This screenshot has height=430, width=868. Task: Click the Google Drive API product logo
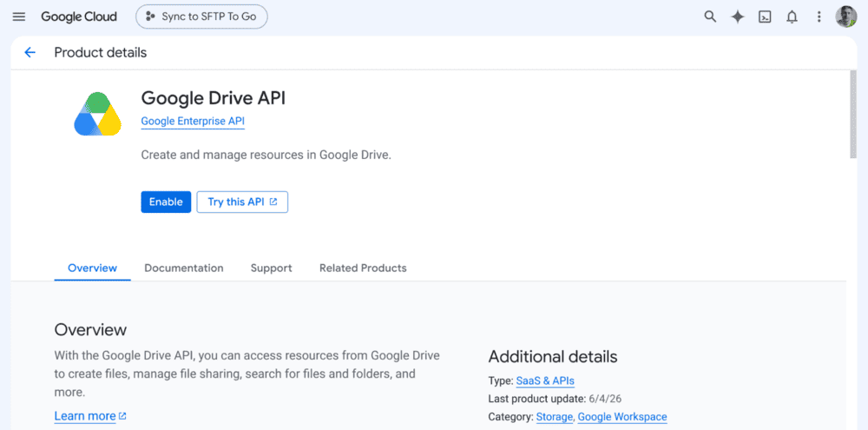coord(97,114)
